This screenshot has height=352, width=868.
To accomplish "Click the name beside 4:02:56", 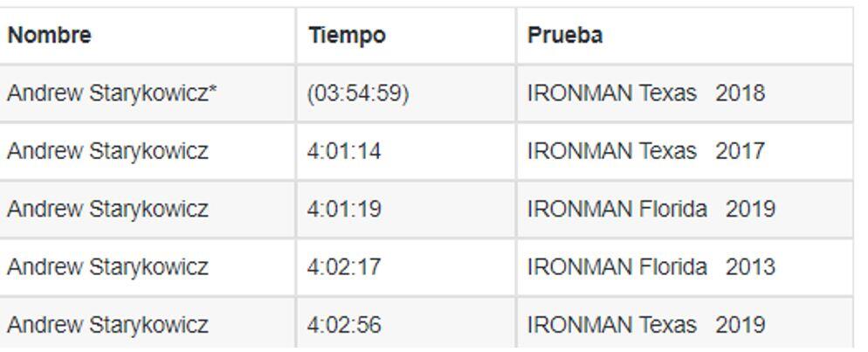I will 108,325.
